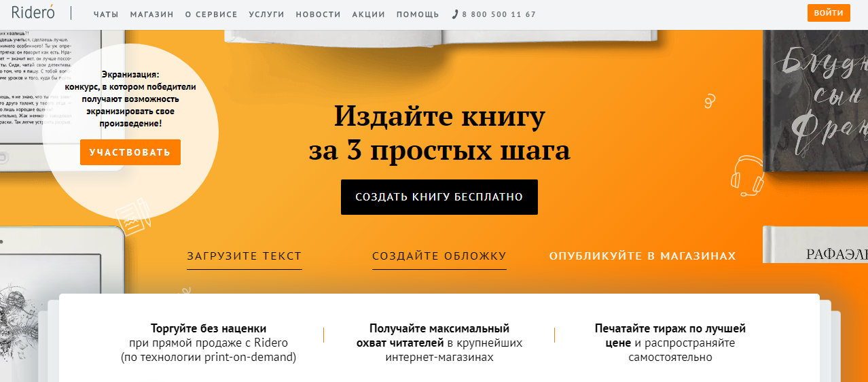Click the Ridero logo

coord(33,13)
